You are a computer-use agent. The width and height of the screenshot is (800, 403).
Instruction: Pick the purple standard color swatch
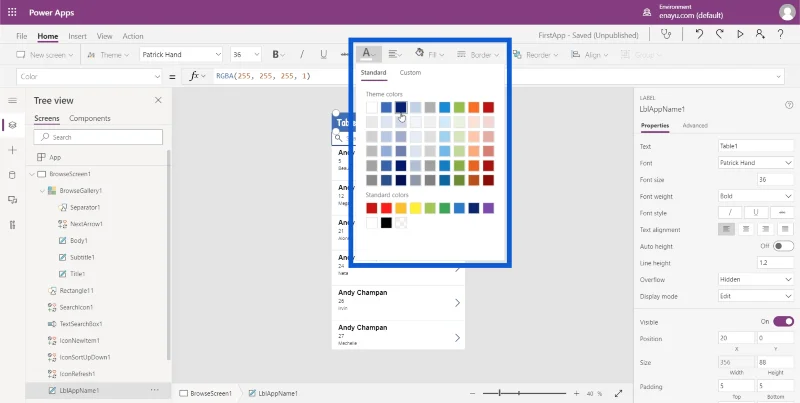[x=488, y=208]
